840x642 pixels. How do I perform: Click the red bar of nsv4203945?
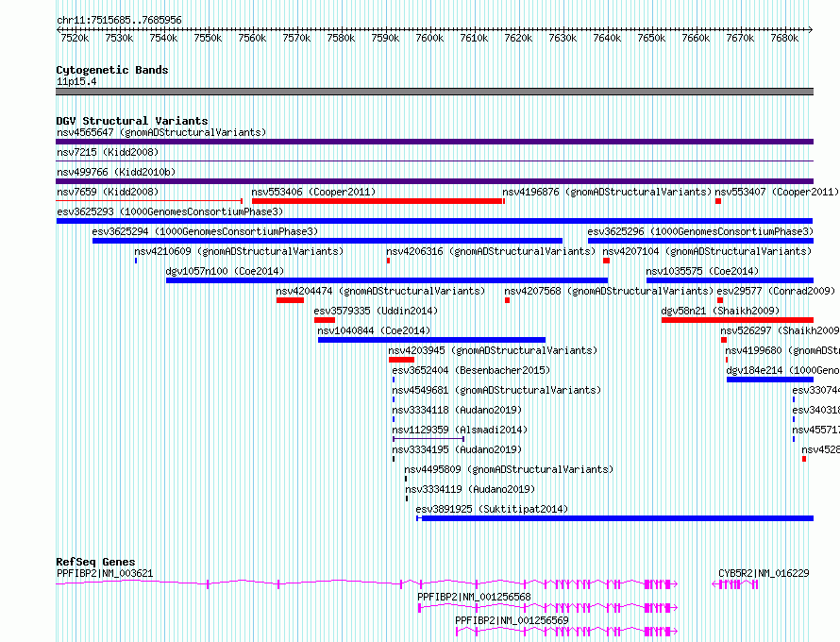pyautogui.click(x=401, y=360)
